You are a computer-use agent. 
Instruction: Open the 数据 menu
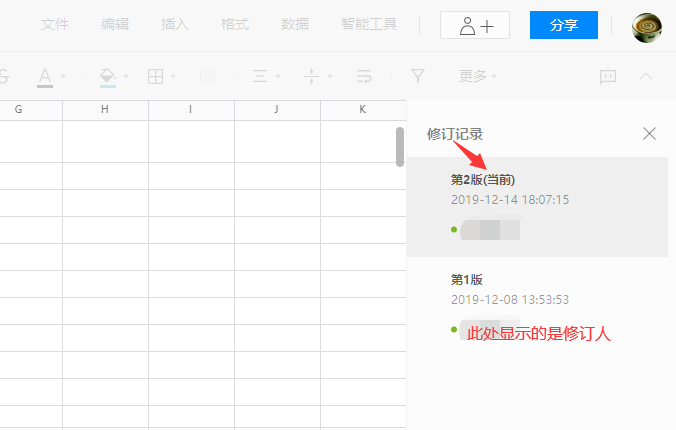(x=294, y=25)
